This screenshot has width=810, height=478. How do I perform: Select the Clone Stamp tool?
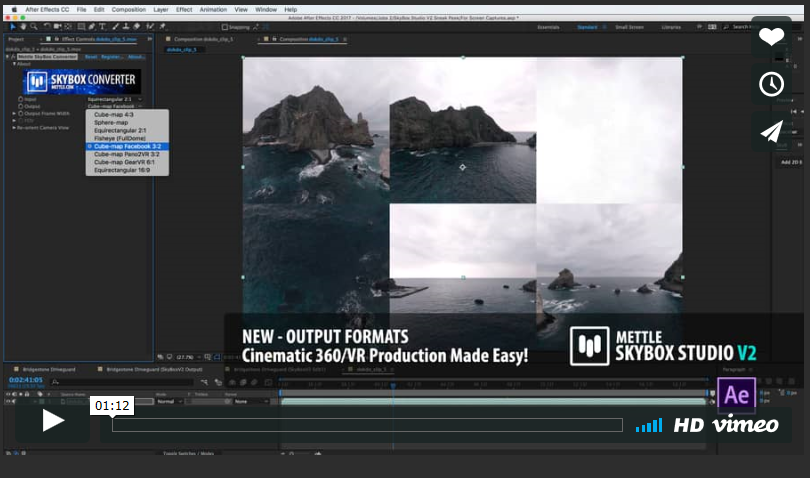[x=126, y=26]
